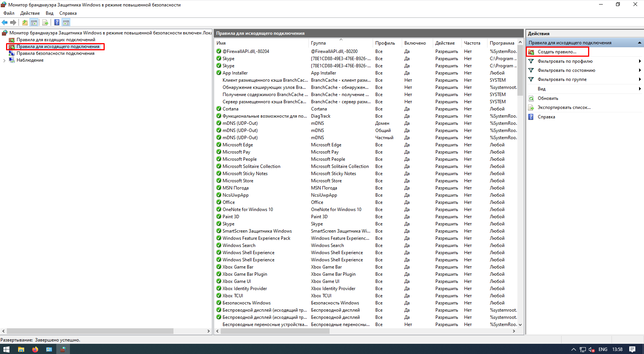Expand the Наблюдение tree node
The width and height of the screenshot is (644, 354).
tap(4, 61)
